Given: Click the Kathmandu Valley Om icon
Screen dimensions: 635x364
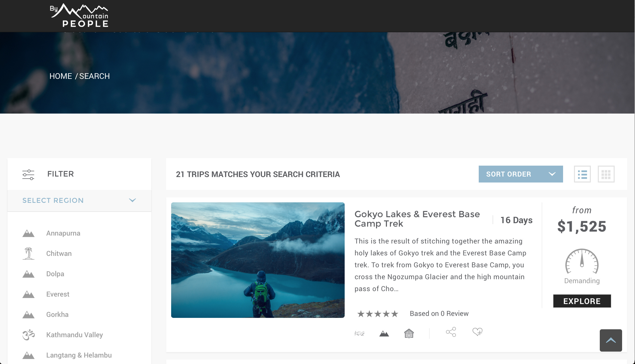Looking at the screenshot, I should tap(29, 335).
